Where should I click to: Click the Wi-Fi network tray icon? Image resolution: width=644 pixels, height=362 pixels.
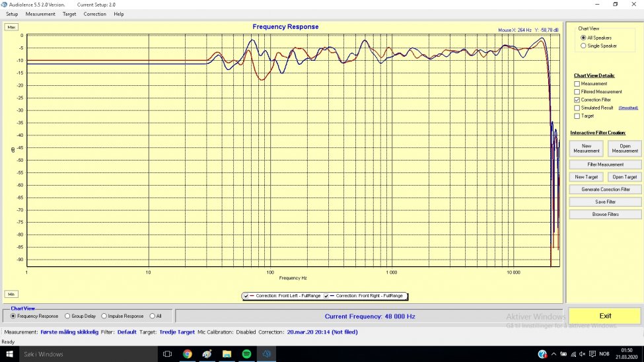tap(573, 354)
